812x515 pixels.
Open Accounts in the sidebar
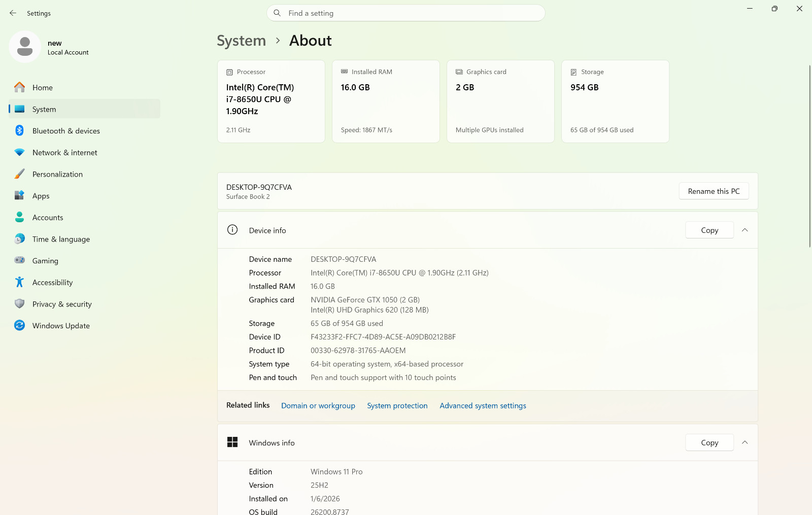pyautogui.click(x=84, y=217)
